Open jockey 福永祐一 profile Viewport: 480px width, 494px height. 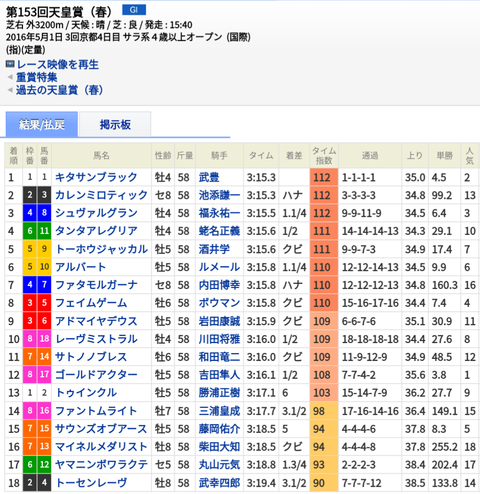[219, 213]
